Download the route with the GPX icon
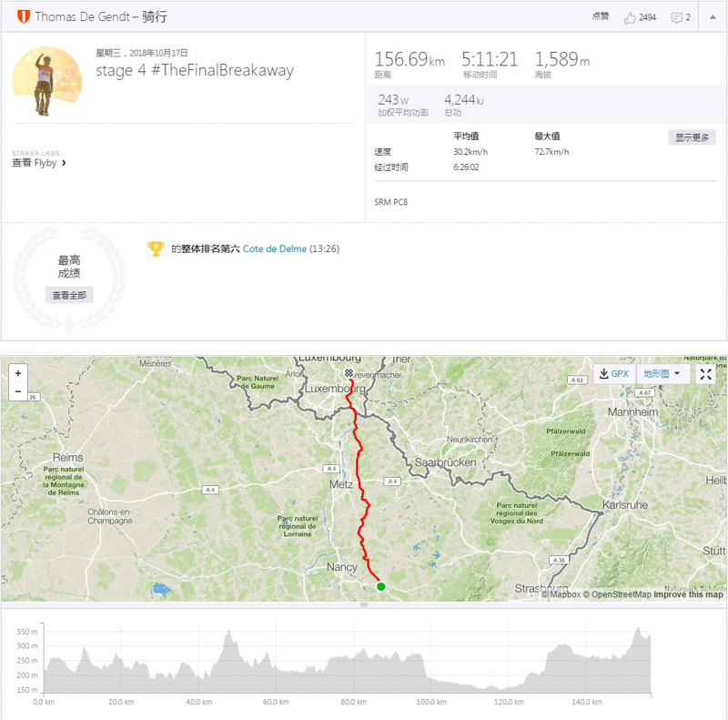Image resolution: width=728 pixels, height=720 pixels. (x=604, y=373)
